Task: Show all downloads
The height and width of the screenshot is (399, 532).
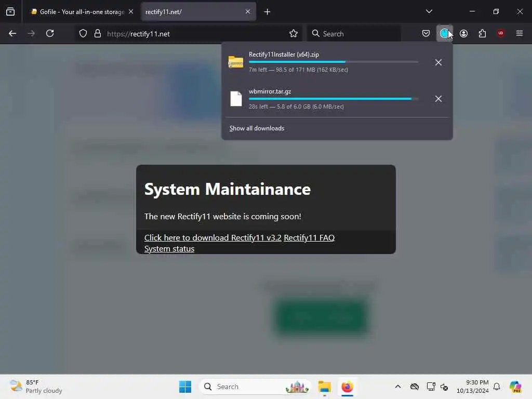Action: click(x=257, y=128)
